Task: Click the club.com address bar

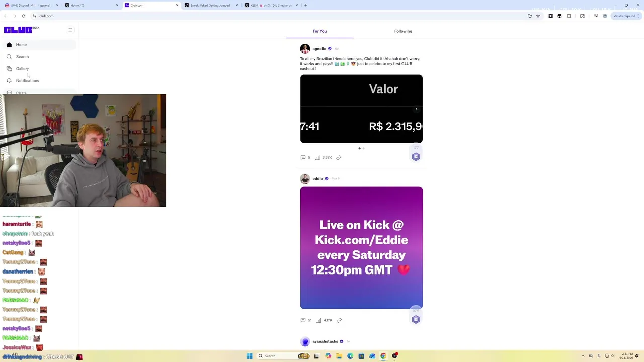Action: (277, 16)
